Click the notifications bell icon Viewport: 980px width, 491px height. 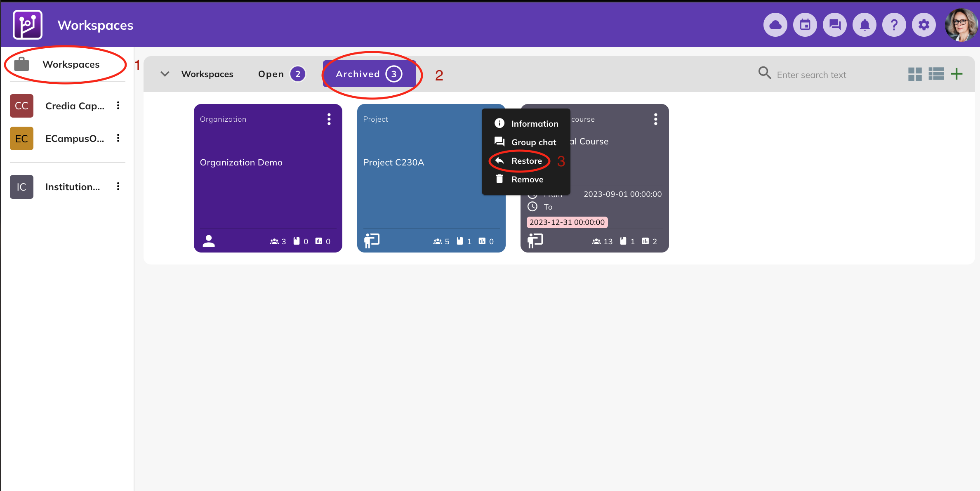pyautogui.click(x=864, y=25)
